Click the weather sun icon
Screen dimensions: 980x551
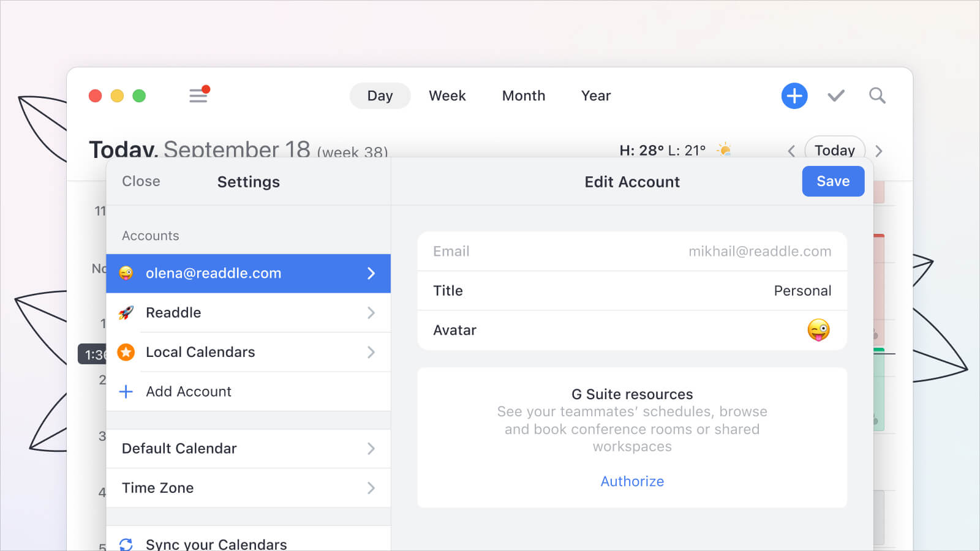(x=725, y=149)
